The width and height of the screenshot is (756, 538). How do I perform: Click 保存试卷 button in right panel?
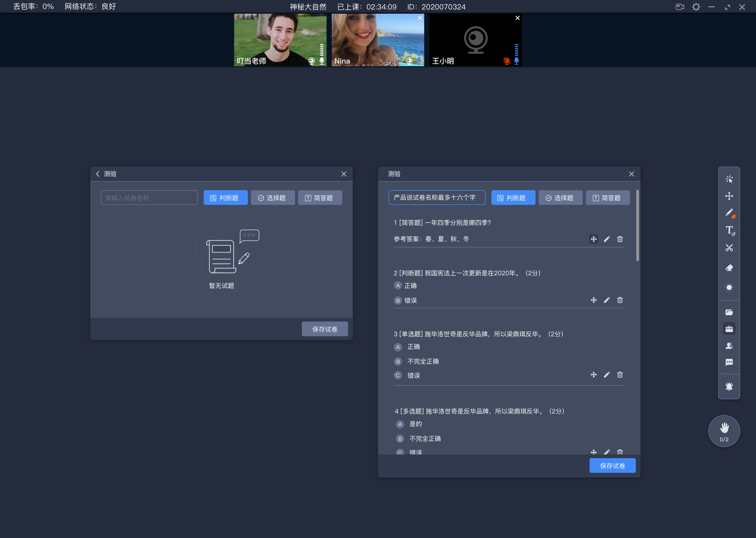click(x=612, y=465)
